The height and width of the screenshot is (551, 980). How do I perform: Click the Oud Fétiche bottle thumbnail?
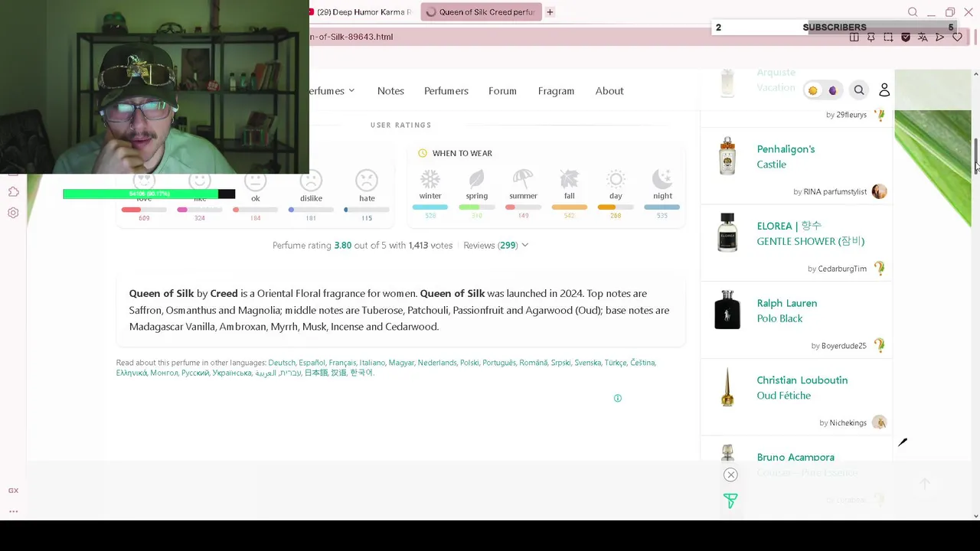pos(727,386)
